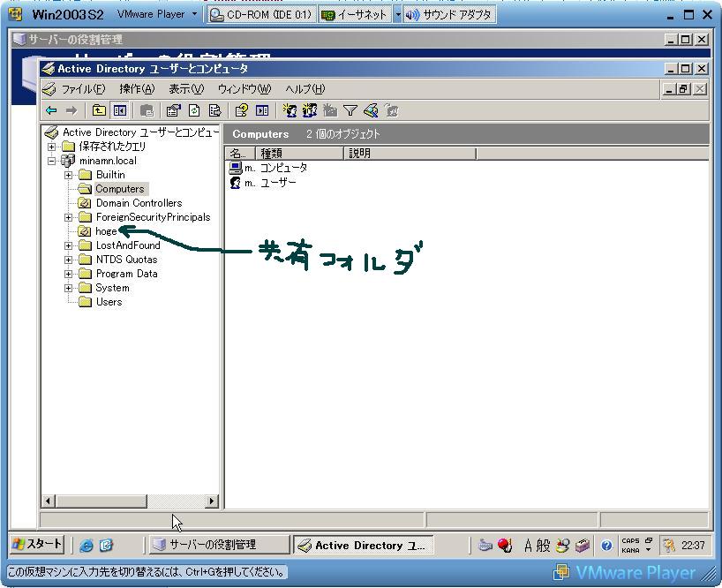The image size is (722, 588).
Task: Create new user toolbar icon
Action: 290,110
